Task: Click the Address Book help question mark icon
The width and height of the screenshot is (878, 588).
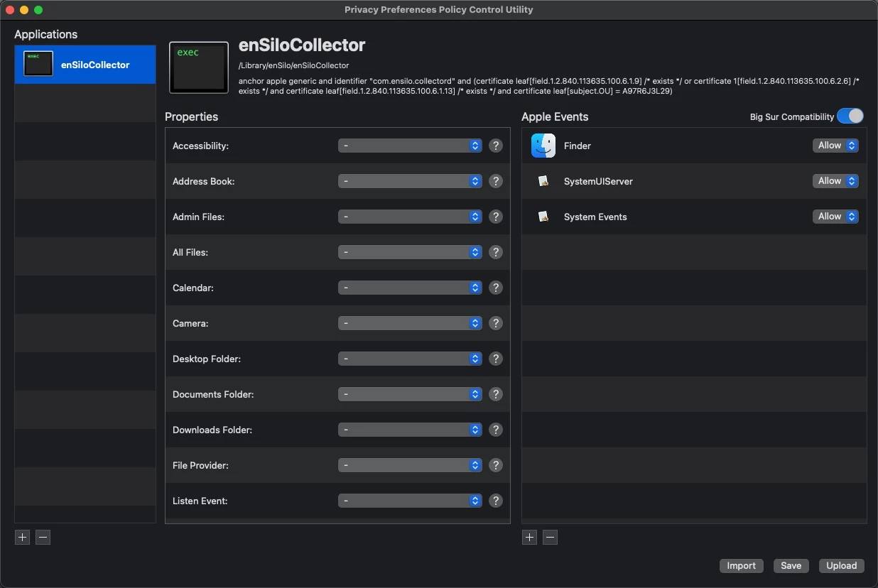Action: (x=497, y=181)
